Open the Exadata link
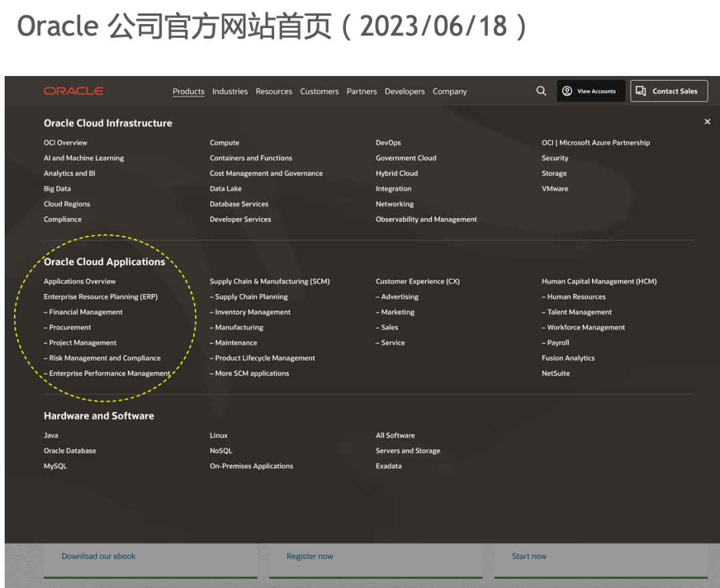 click(x=389, y=467)
